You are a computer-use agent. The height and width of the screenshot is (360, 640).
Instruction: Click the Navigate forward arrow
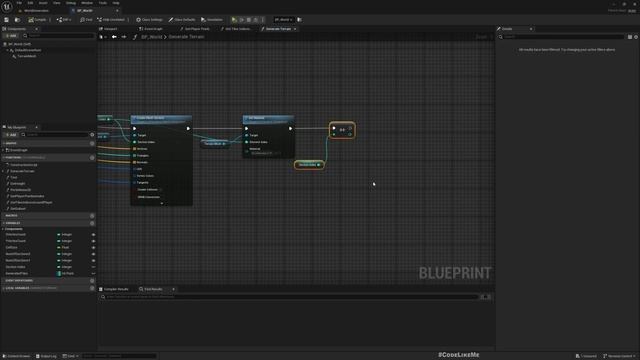coord(124,37)
